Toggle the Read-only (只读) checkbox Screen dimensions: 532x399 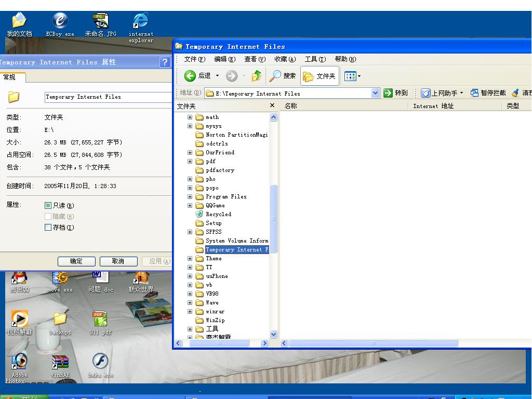pyautogui.click(x=48, y=206)
